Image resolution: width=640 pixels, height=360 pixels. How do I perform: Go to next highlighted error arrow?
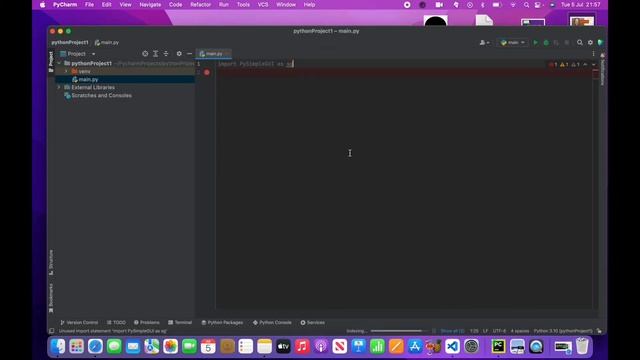(594, 64)
